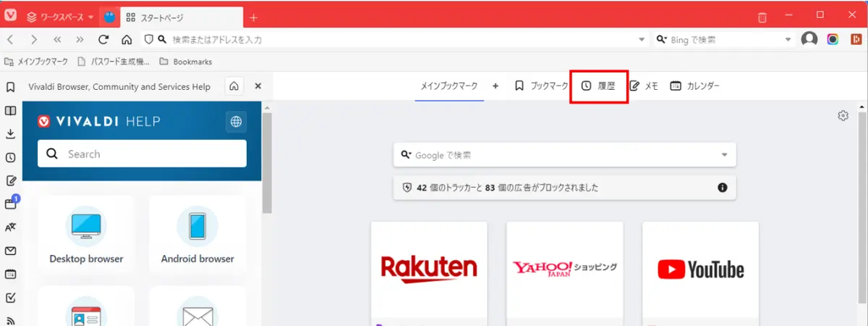Add a speed dial group with plus
Viewport: 868px width, 326px height.
point(495,86)
